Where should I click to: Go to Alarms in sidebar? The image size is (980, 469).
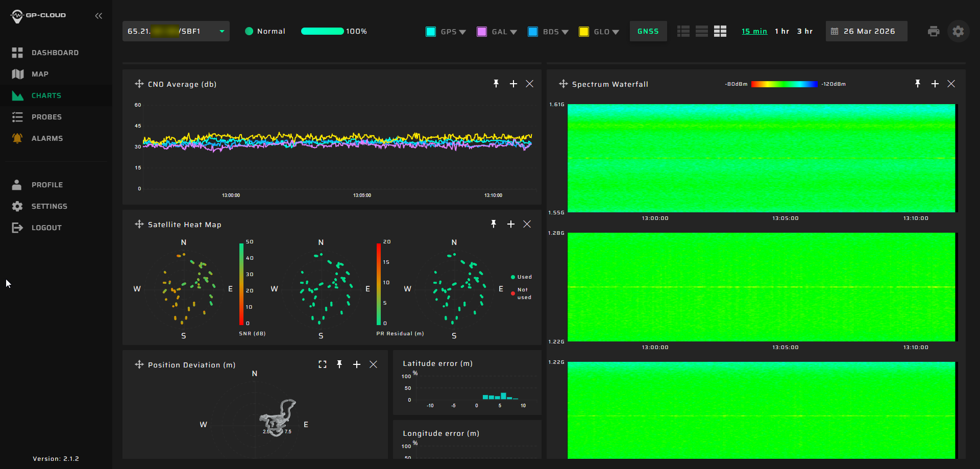(x=47, y=138)
